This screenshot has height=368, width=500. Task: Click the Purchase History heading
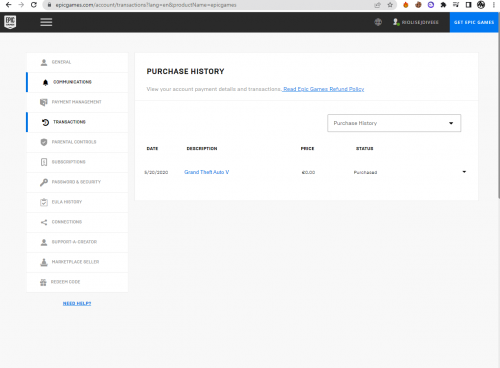pyautogui.click(x=185, y=71)
